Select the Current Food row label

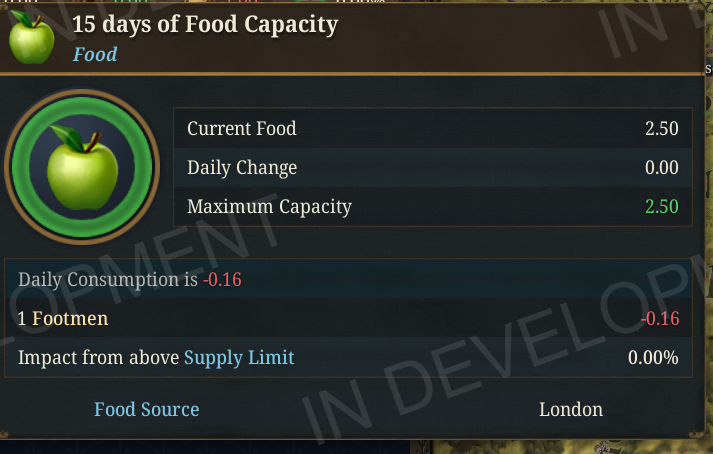tap(242, 128)
